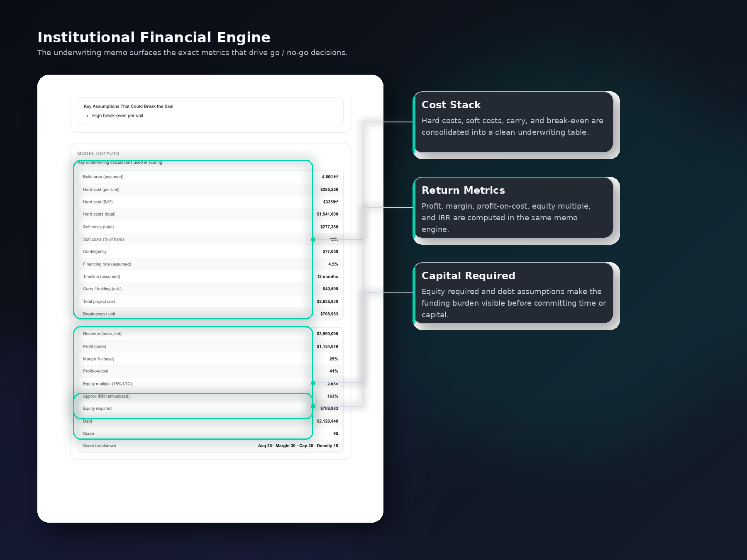Select the "Soft costs (total)" row label
Screen dimensions: 747x560
point(98,227)
